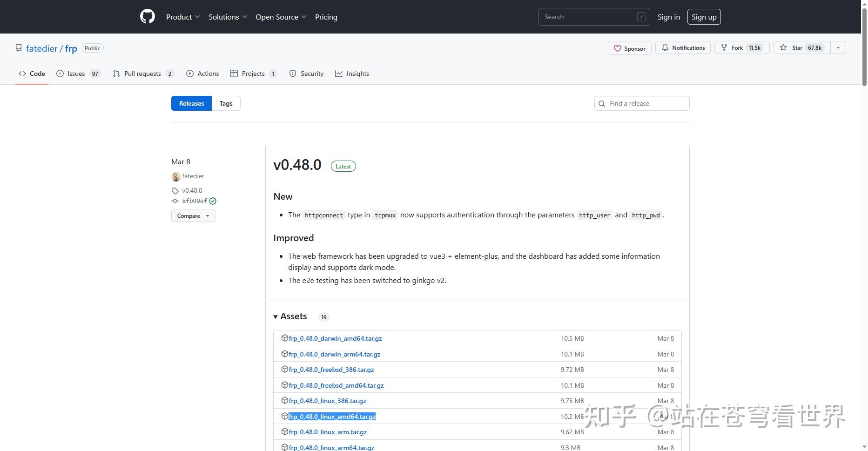
Task: Go to the Actions tab
Action: click(x=202, y=74)
